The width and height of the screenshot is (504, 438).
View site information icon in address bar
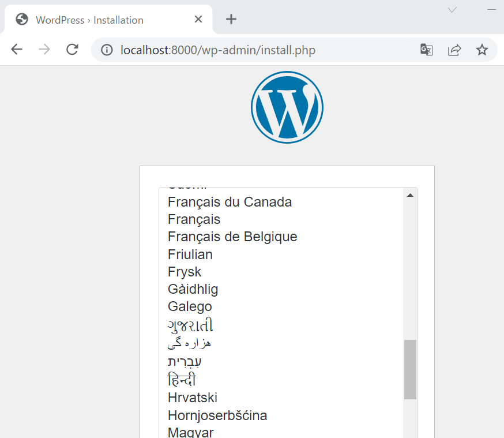107,50
